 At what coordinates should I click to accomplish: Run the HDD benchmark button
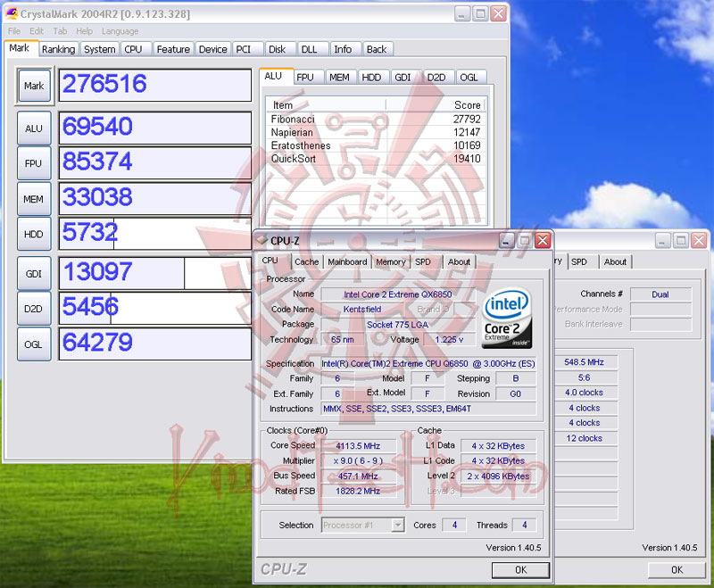34,234
